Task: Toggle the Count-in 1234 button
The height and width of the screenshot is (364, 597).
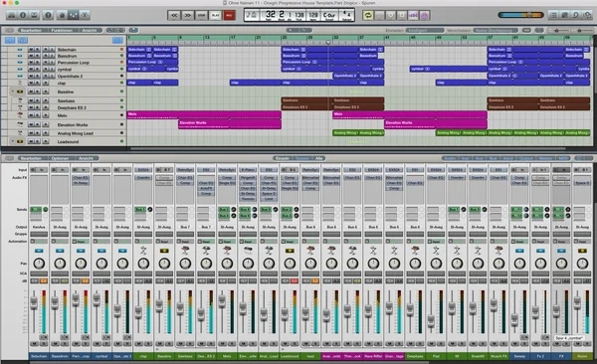Action: [413, 15]
